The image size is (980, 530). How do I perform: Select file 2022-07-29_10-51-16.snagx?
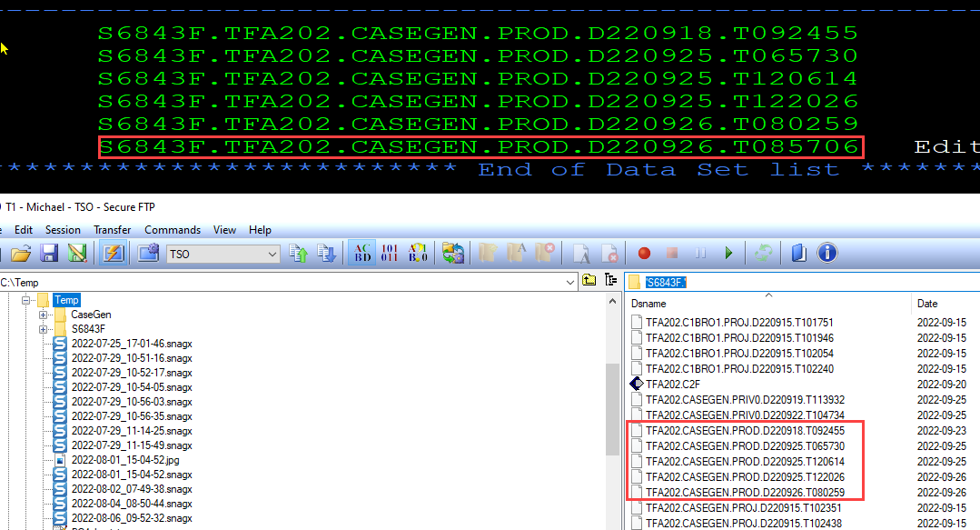[x=132, y=358]
